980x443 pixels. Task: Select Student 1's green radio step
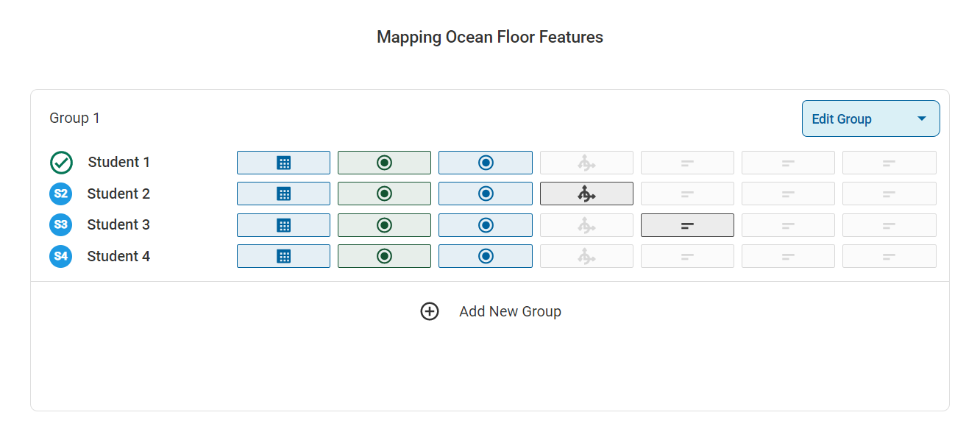point(384,163)
